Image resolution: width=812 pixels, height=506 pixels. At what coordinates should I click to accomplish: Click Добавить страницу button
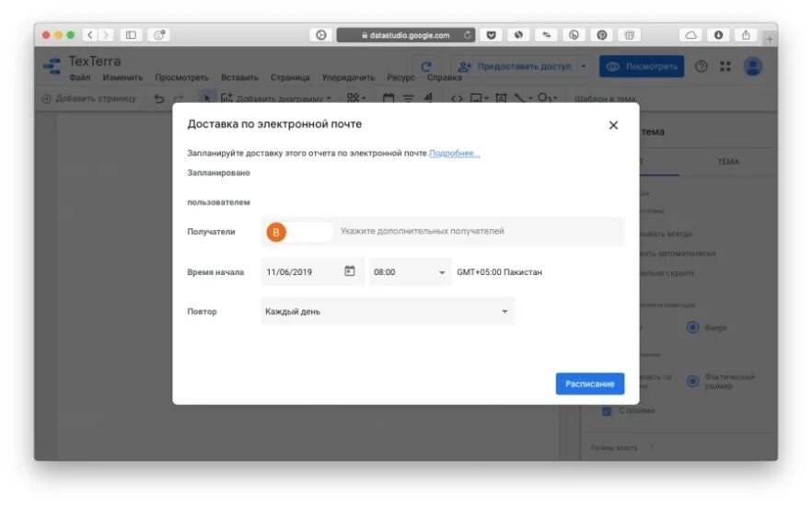click(x=89, y=98)
